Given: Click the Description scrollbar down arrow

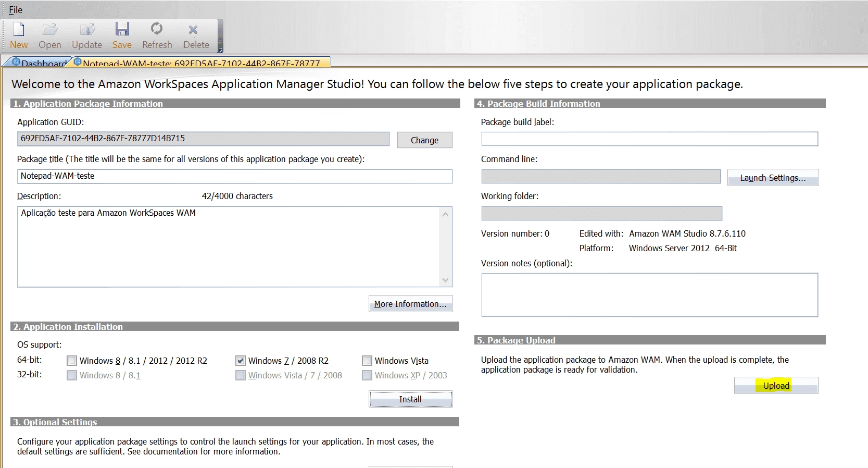Looking at the screenshot, I should (445, 280).
